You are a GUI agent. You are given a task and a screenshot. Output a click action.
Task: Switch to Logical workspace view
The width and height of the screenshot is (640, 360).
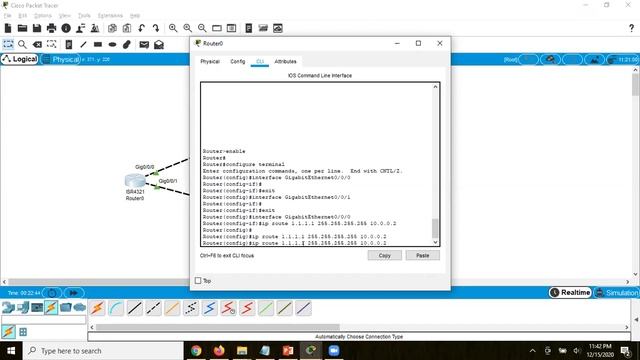20,59
